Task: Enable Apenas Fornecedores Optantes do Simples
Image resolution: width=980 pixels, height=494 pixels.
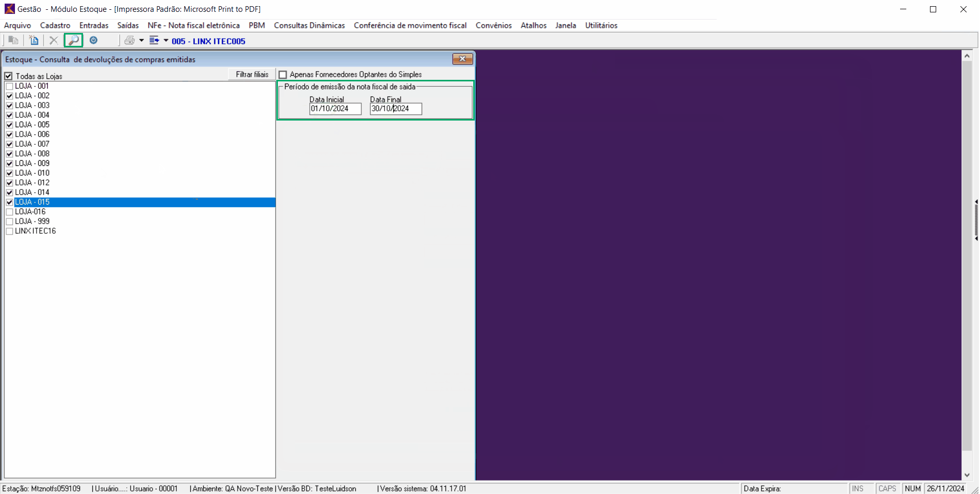Action: pos(283,75)
